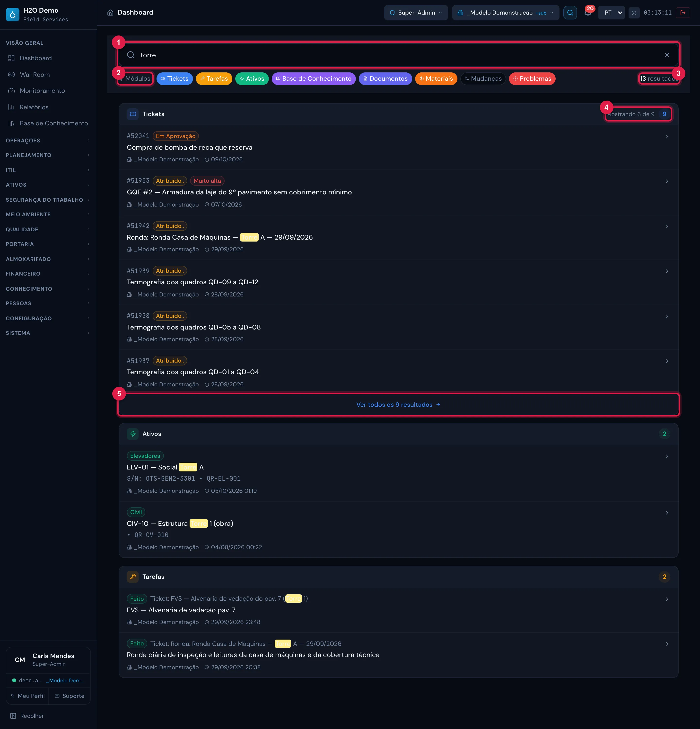Click the Tickets section header icon
The image size is (700, 729).
tap(133, 114)
